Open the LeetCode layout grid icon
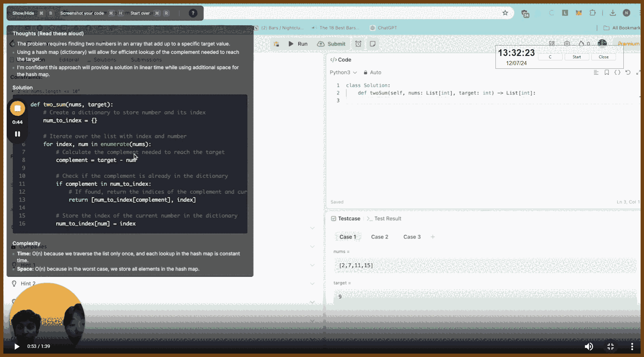Image resolution: width=644 pixels, height=357 pixels. (x=552, y=43)
